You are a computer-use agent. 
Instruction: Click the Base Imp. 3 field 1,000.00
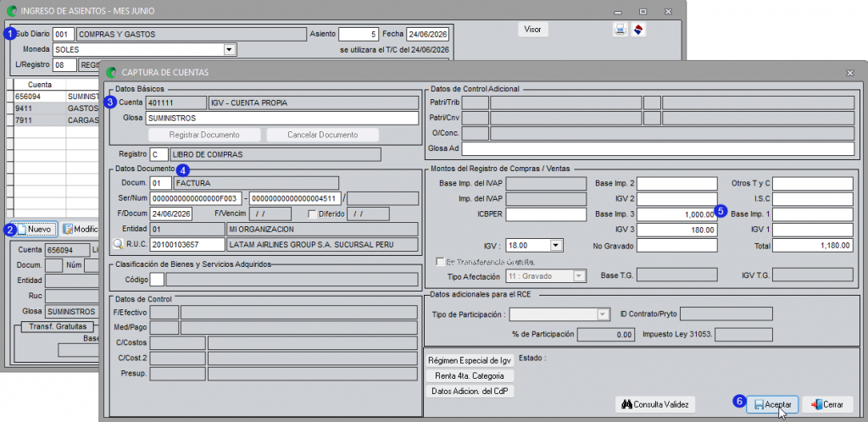click(677, 214)
